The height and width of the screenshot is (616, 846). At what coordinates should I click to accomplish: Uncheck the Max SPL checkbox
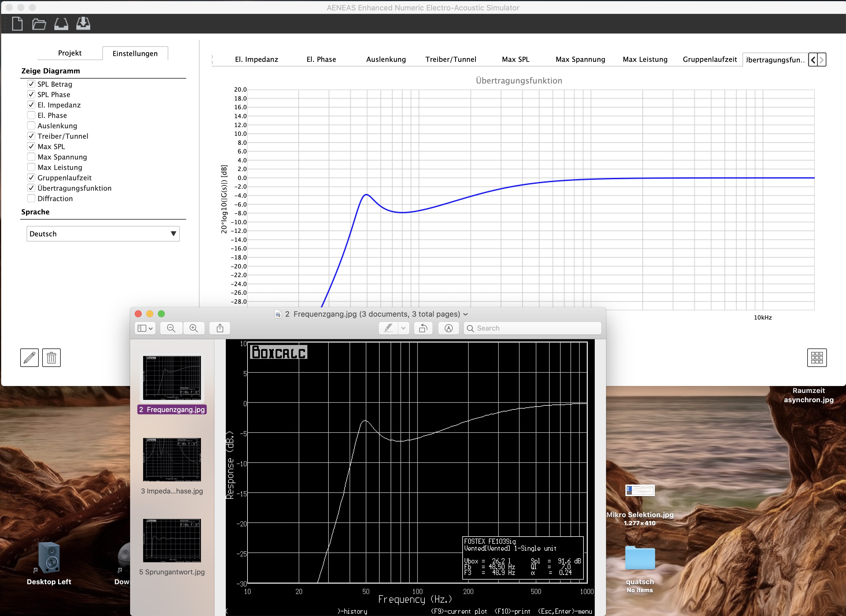click(x=31, y=146)
